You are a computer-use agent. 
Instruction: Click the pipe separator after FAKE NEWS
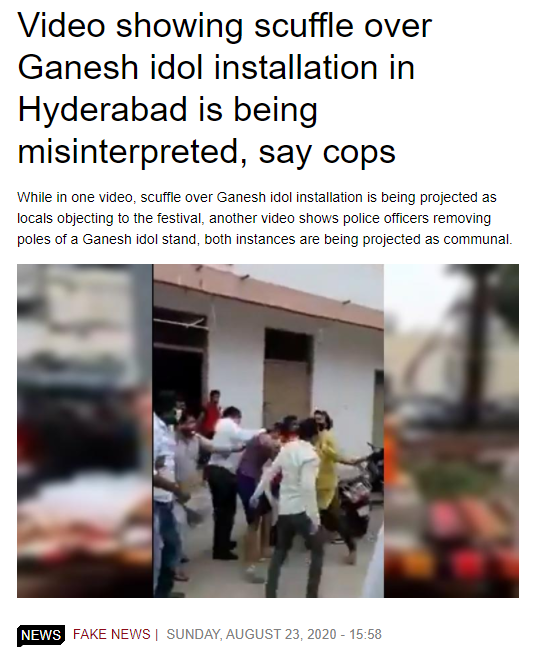[x=157, y=634]
